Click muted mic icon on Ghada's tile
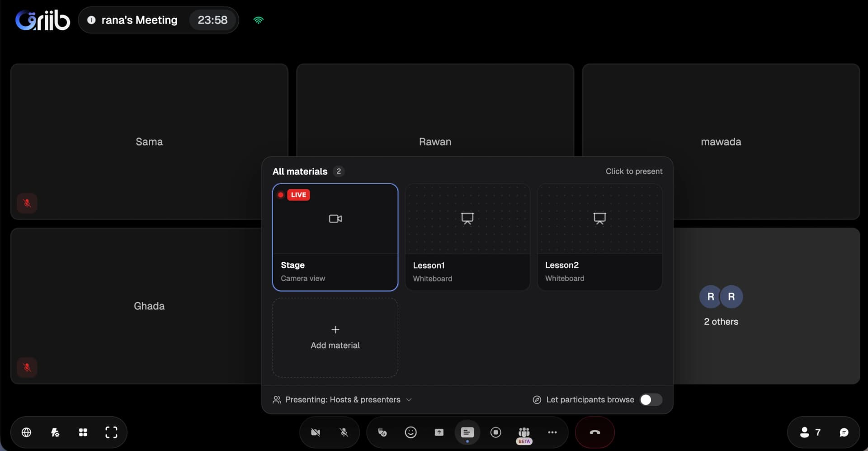 27,367
